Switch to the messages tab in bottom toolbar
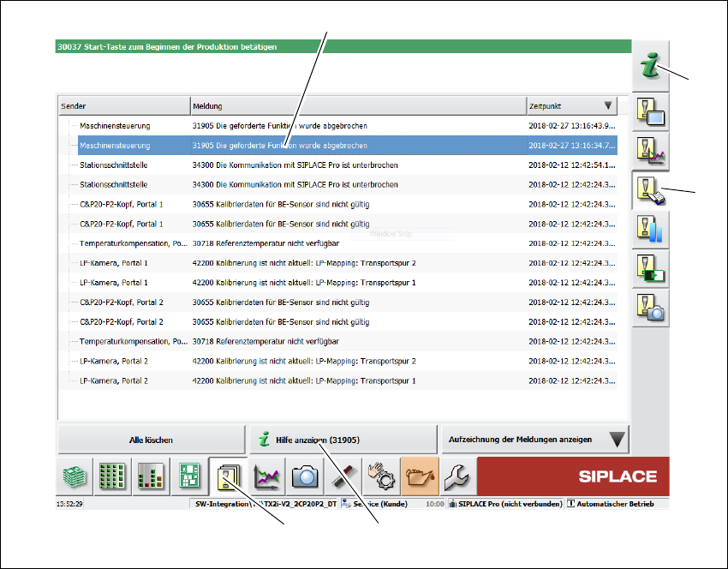Screen dimensions: 728x569 [228, 476]
